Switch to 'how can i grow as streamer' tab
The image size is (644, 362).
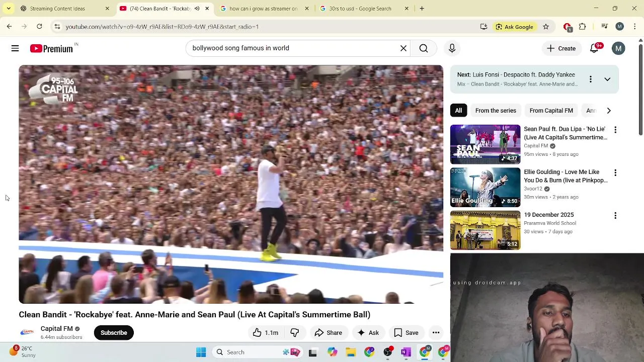coord(263,9)
